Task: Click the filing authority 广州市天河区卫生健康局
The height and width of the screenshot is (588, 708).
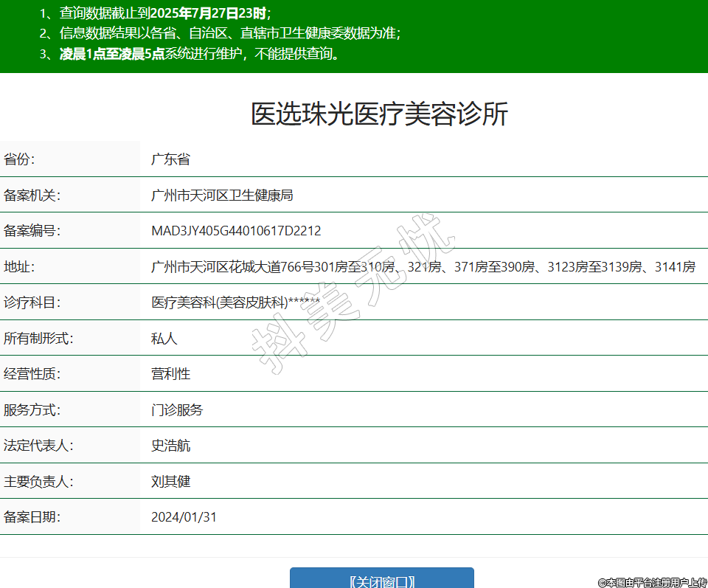Action: (222, 196)
